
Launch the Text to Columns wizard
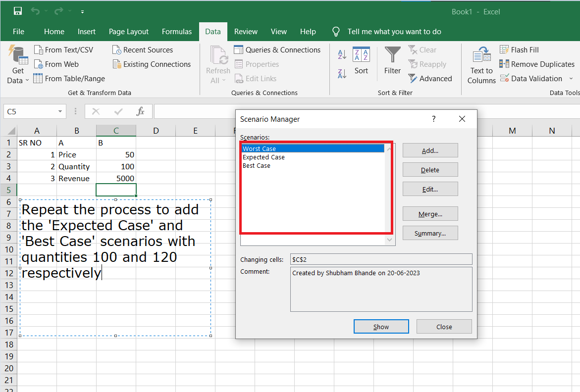pos(481,64)
